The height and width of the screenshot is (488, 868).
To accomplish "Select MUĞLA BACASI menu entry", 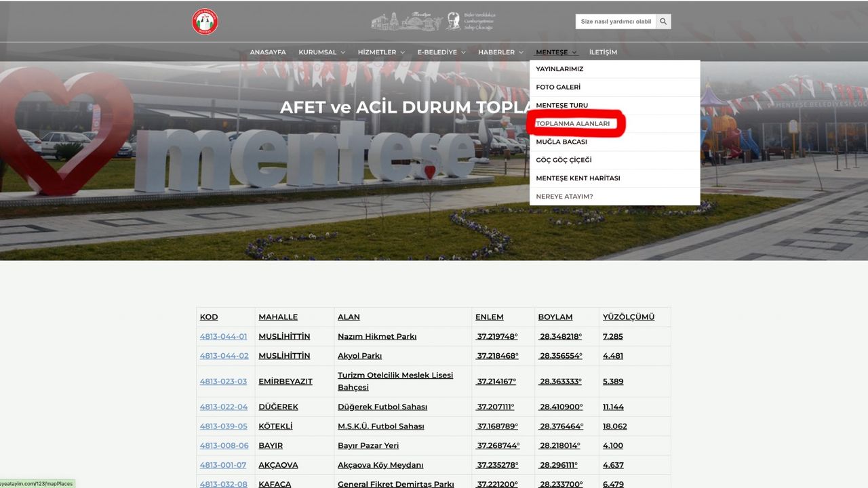I will (561, 142).
